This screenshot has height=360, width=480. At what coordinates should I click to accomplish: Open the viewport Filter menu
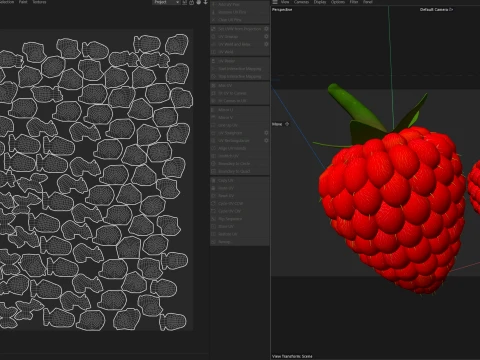354,2
